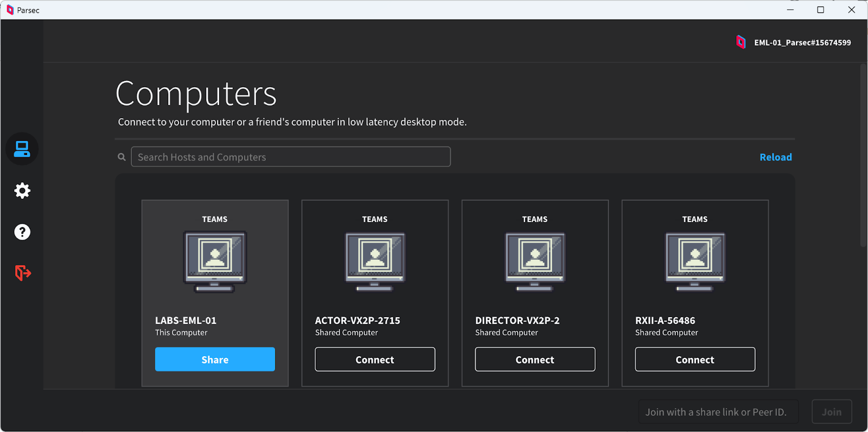Click "Shared Computer" under ACTOR-VX2P-2715
868x432 pixels.
(x=347, y=332)
